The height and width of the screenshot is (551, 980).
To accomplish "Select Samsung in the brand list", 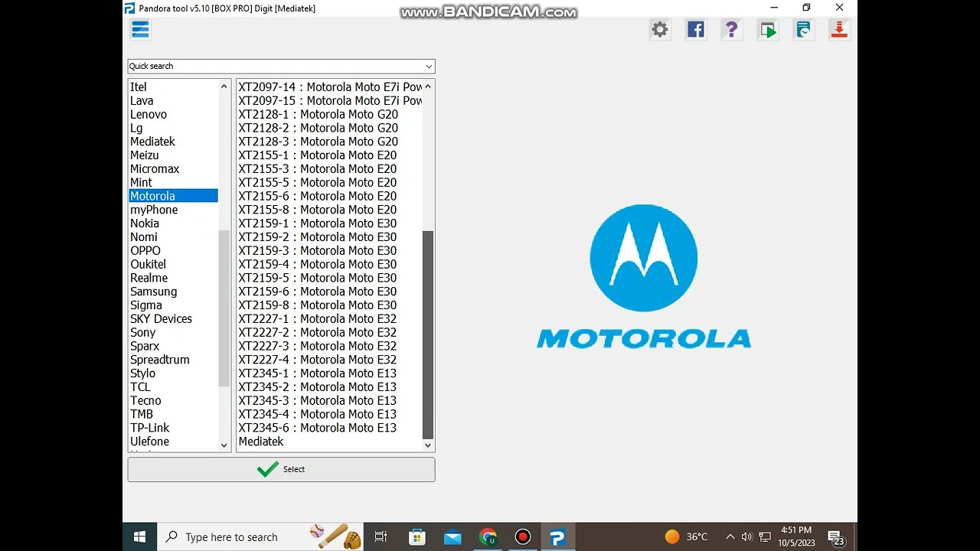I will click(153, 292).
